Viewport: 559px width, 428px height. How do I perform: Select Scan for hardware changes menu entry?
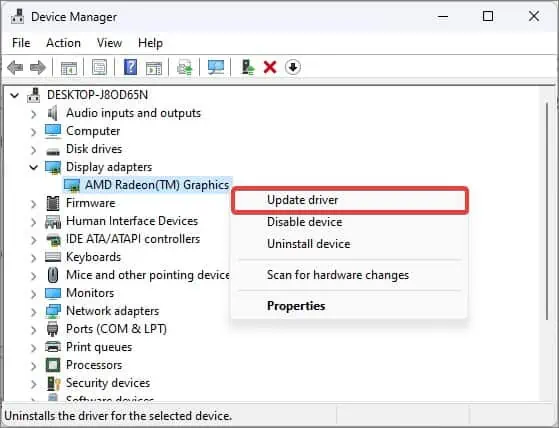[349, 275]
